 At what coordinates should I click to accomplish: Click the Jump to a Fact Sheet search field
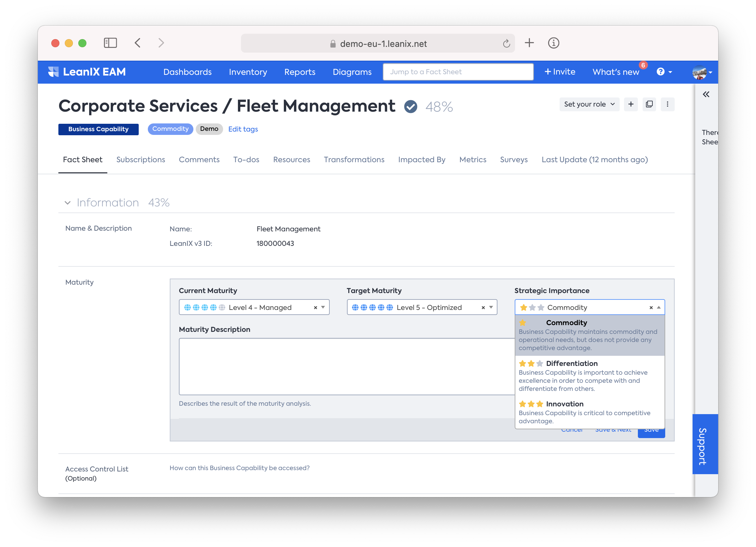(x=458, y=72)
